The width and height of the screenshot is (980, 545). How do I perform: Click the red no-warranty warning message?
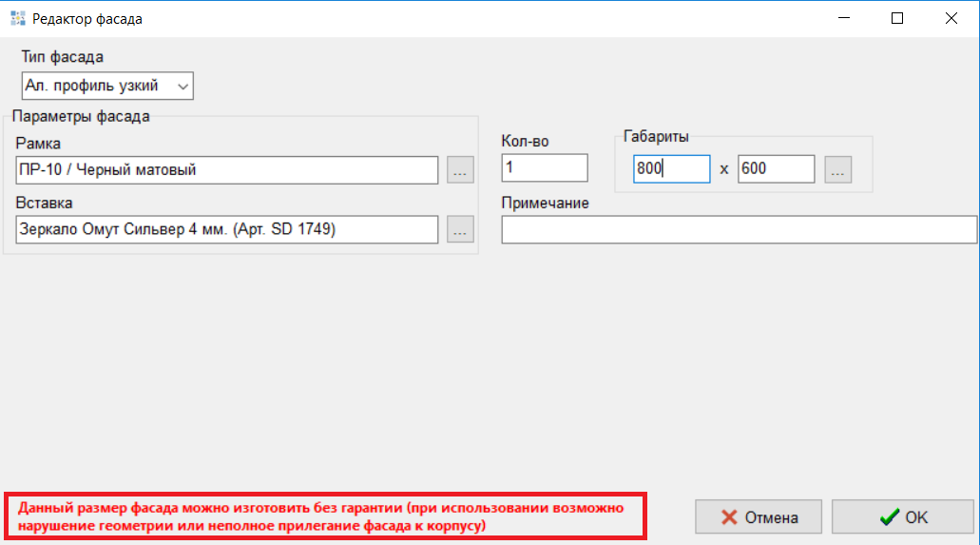point(325,516)
